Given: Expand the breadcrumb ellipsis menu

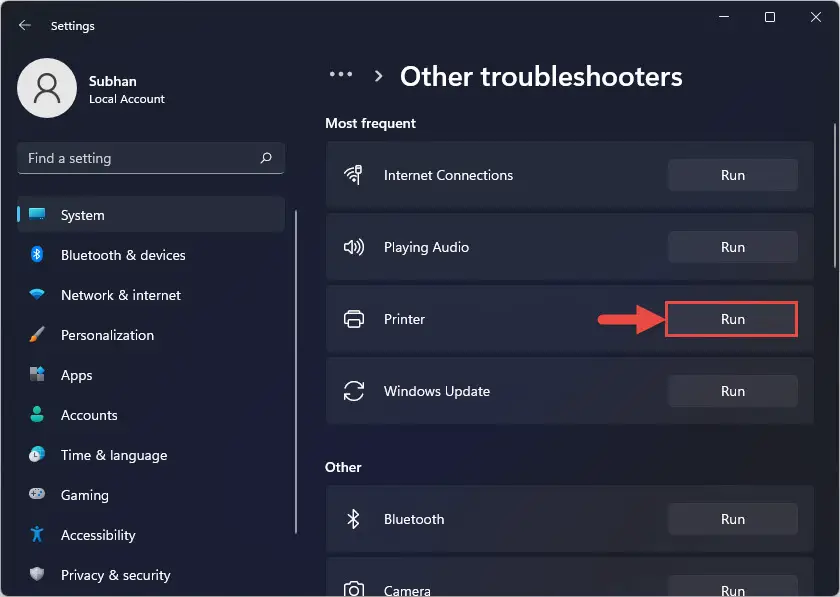Looking at the screenshot, I should 341,75.
